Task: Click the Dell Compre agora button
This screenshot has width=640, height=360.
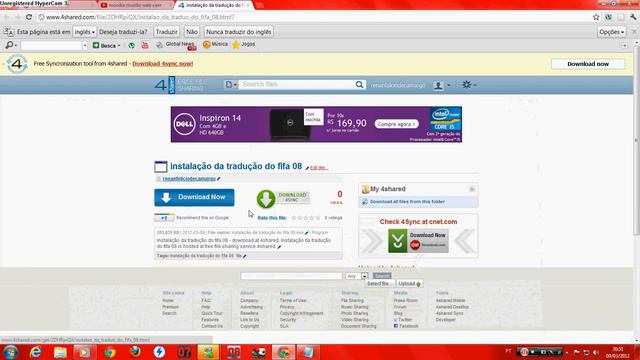Action: click(396, 124)
